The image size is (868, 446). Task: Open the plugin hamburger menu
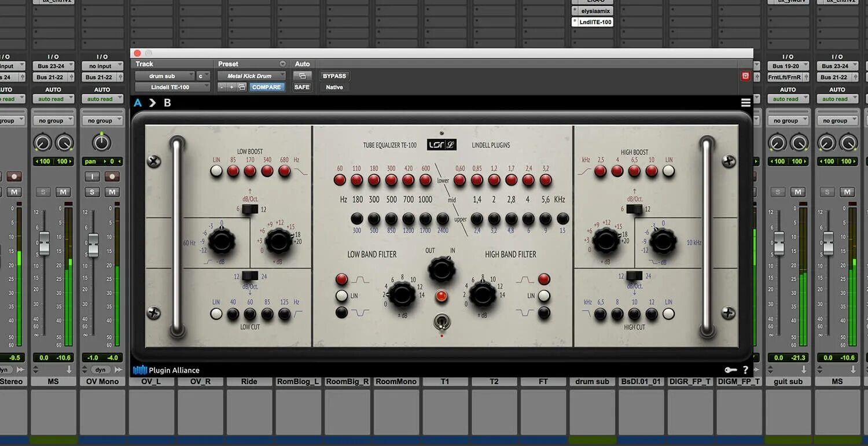point(745,102)
